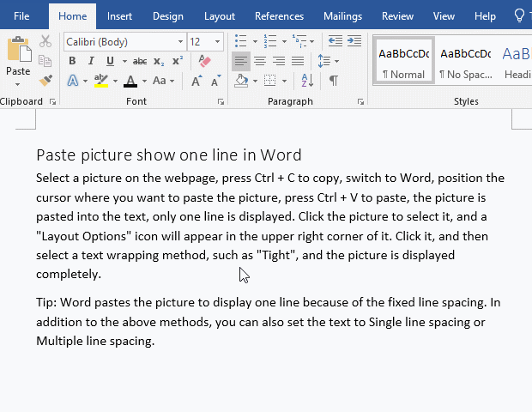Click in the paragraph starting with 'Tip: Word pastes'
The height and width of the screenshot is (412, 532).
268,322
